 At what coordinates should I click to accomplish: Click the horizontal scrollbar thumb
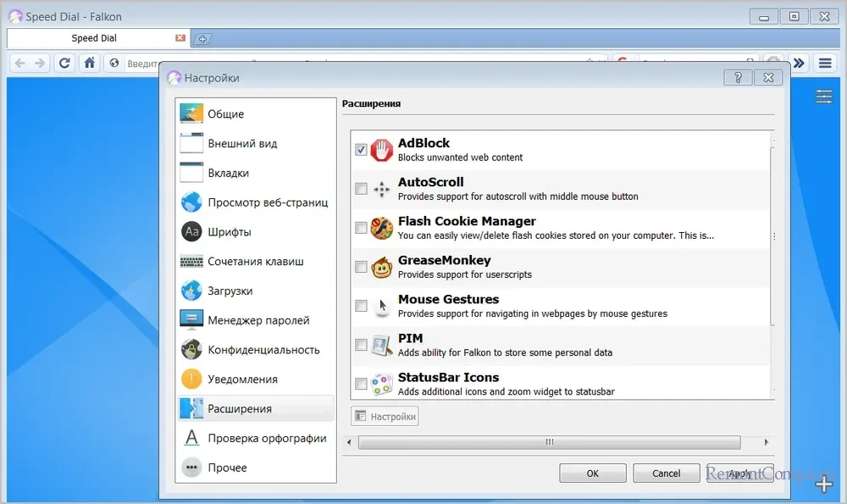pyautogui.click(x=550, y=442)
